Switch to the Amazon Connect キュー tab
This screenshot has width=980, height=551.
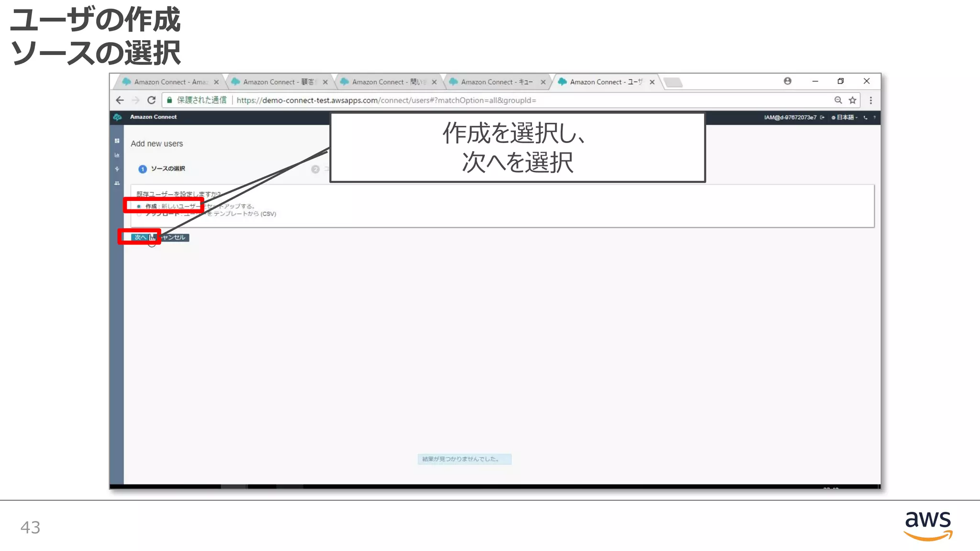point(496,82)
